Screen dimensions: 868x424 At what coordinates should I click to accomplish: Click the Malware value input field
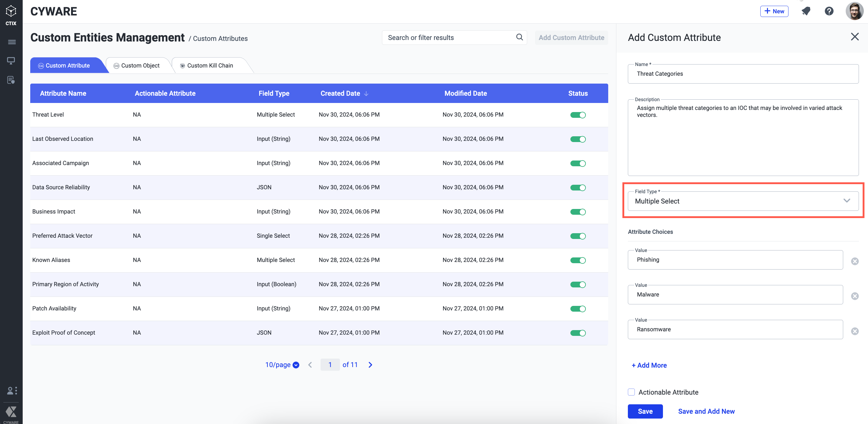[735, 294]
